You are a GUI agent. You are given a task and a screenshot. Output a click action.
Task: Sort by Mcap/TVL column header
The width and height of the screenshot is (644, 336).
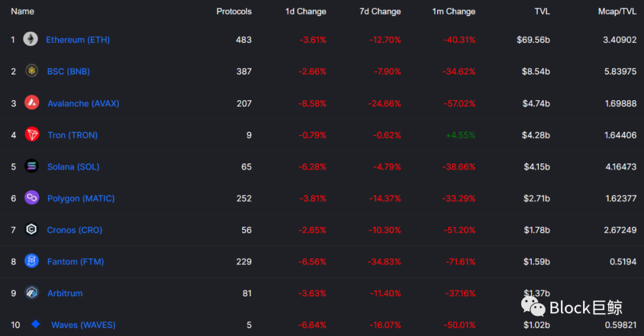617,11
